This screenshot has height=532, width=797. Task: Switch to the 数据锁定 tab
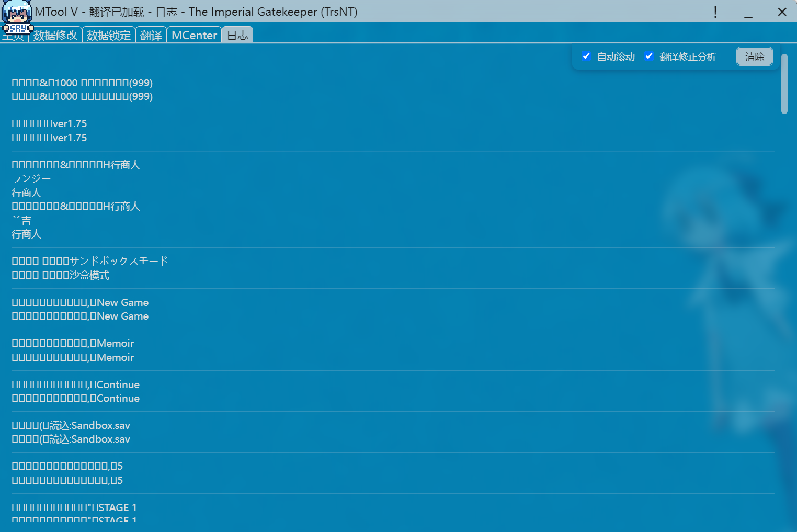pos(109,35)
